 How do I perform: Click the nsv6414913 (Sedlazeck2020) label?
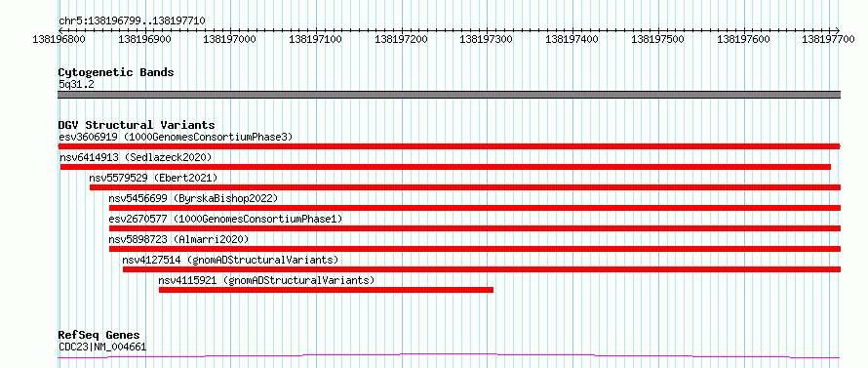tap(137, 157)
